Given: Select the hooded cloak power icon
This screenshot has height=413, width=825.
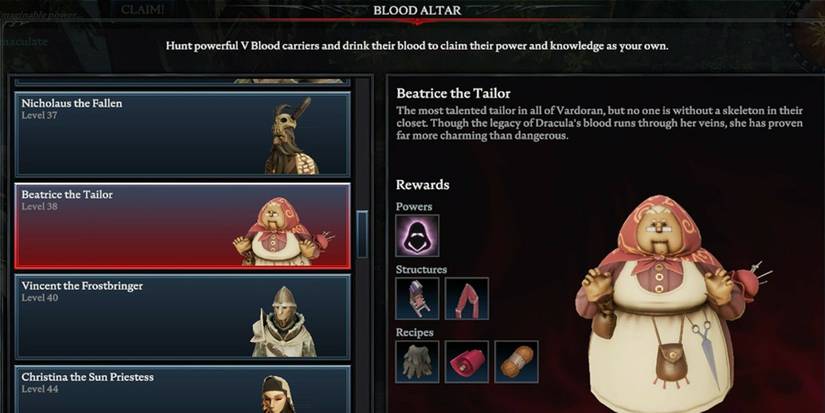Looking at the screenshot, I should [417, 235].
